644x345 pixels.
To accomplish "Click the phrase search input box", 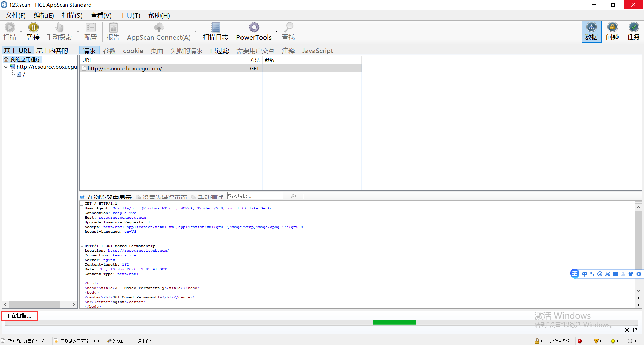I will click(x=255, y=196).
